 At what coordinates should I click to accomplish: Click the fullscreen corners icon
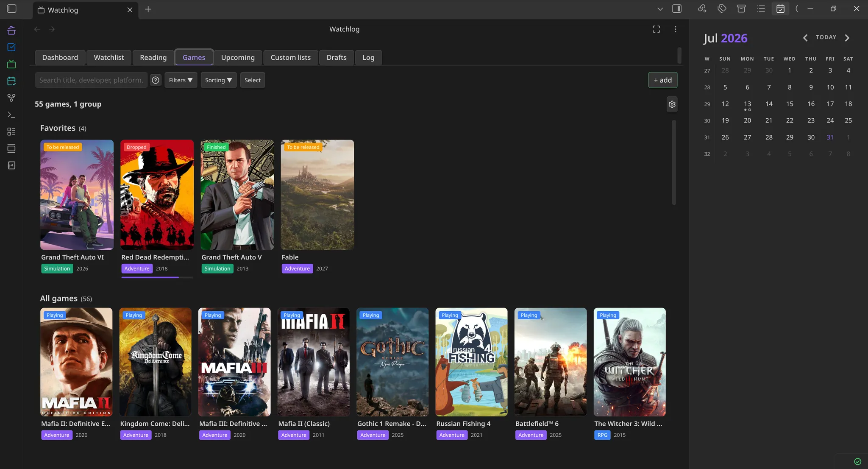pyautogui.click(x=657, y=29)
